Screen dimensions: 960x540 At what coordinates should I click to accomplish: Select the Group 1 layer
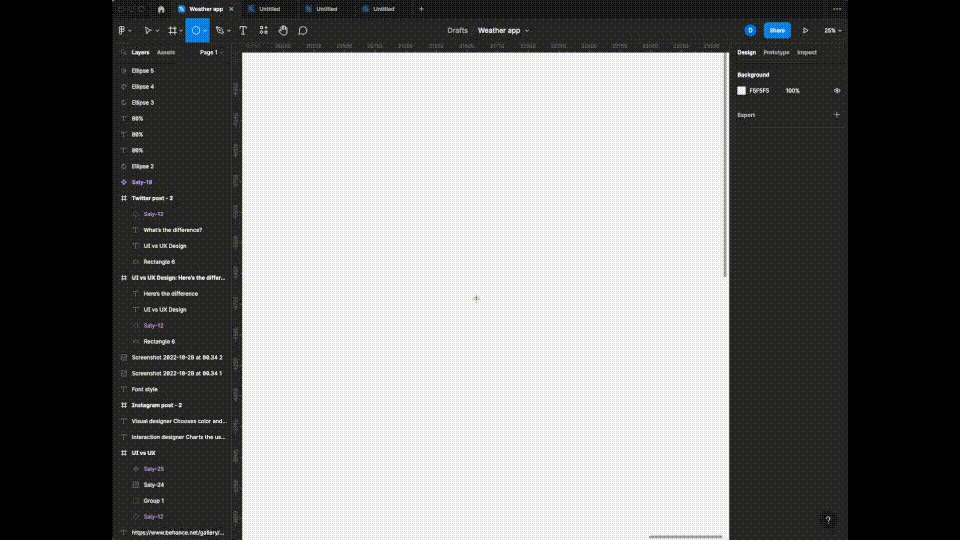point(154,501)
